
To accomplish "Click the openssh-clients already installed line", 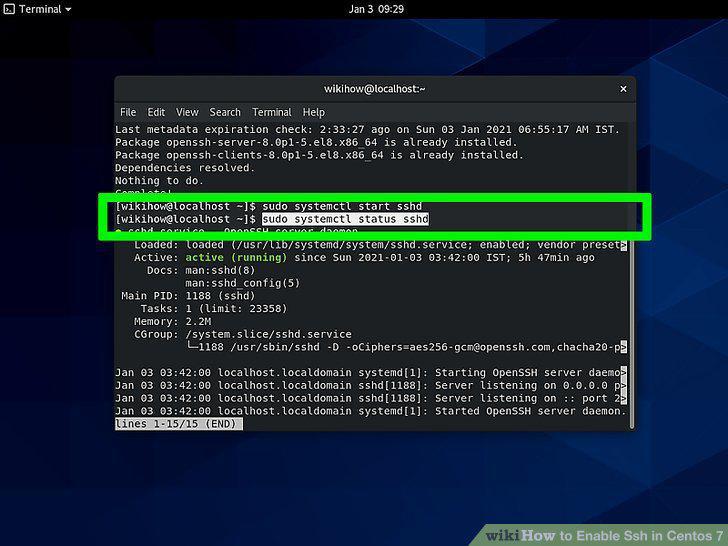I will pos(319,155).
